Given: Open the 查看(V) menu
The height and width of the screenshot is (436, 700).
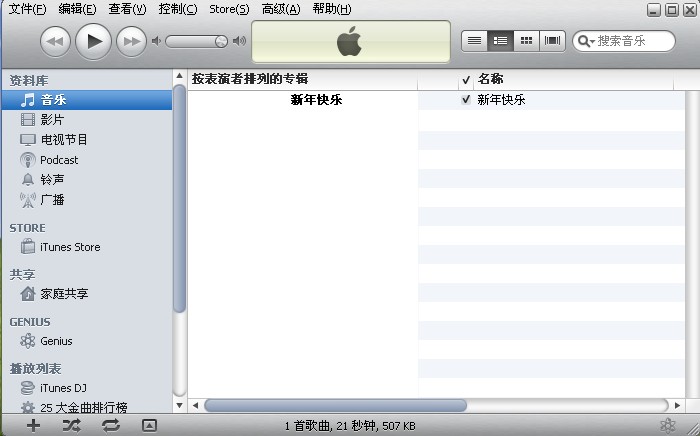Looking at the screenshot, I should (127, 9).
